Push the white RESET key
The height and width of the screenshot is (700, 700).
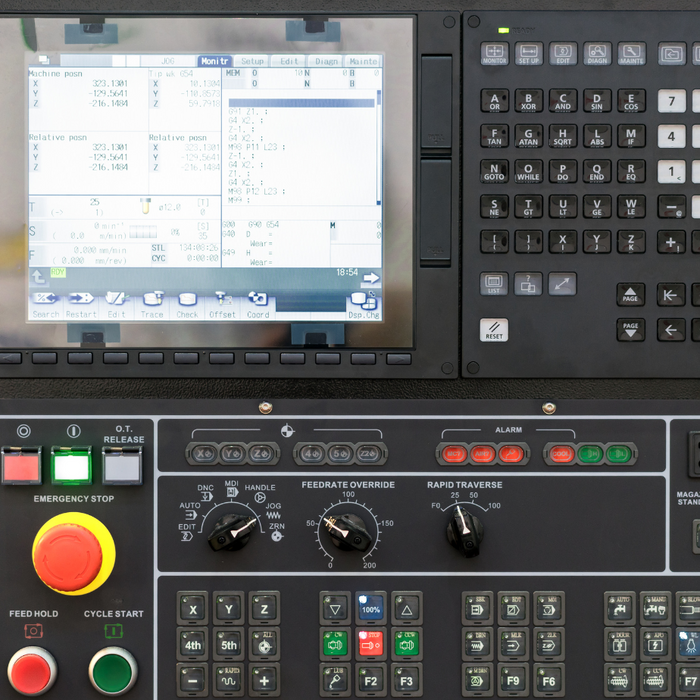pyautogui.click(x=494, y=330)
